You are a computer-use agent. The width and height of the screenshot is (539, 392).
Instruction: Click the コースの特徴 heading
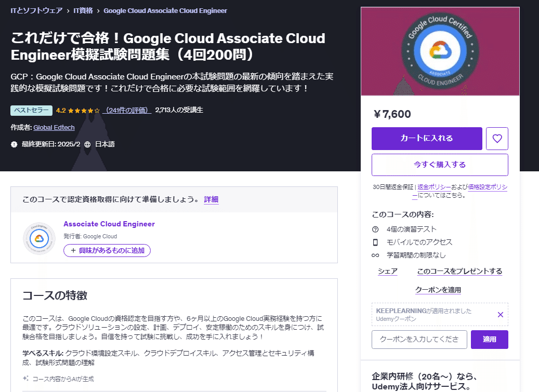coord(55,295)
